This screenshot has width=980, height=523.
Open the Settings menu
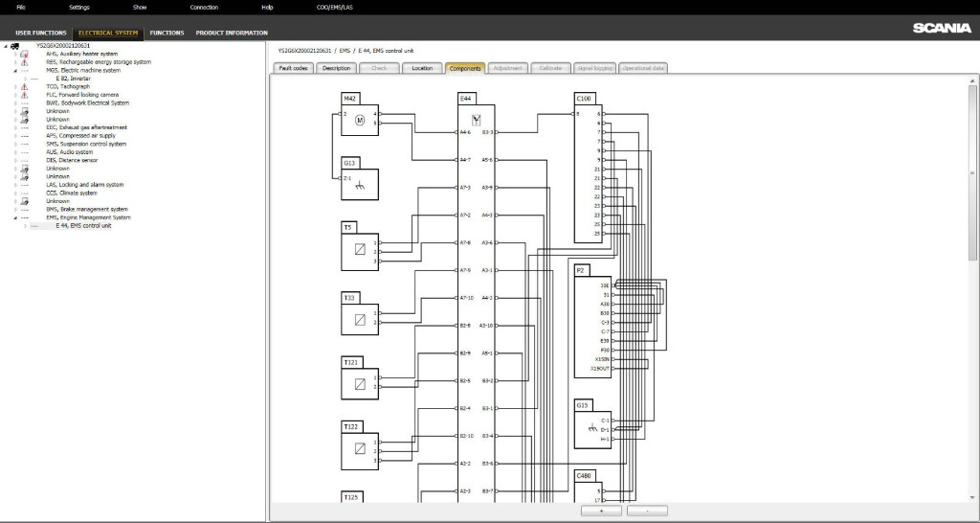(79, 8)
